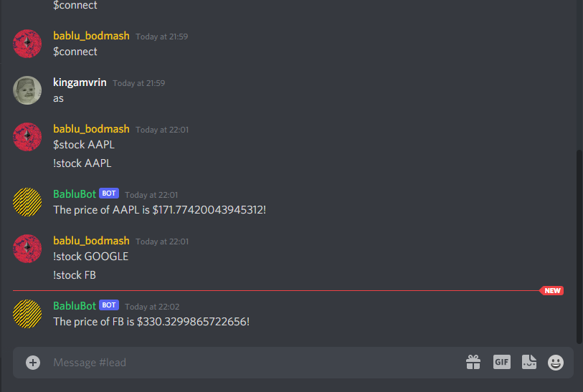The height and width of the screenshot is (392, 583).
Task: Click the kingamvrin avatar picture
Action: pyautogui.click(x=27, y=90)
